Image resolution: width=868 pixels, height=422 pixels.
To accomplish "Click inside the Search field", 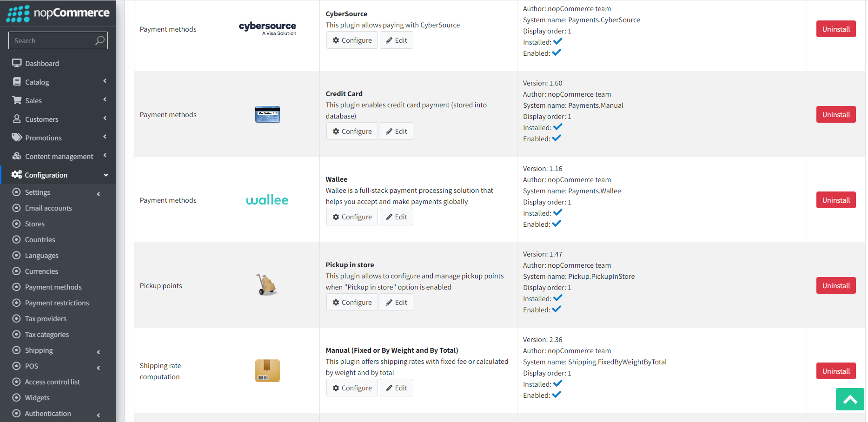I will click(51, 40).
